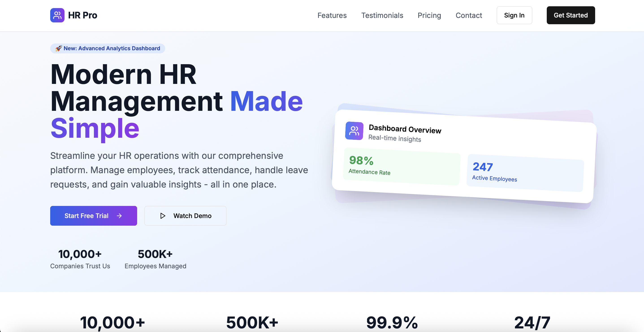Image resolution: width=644 pixels, height=332 pixels.
Task: Open the Advanced Analytics Dashboard announcement
Action: pos(108,48)
